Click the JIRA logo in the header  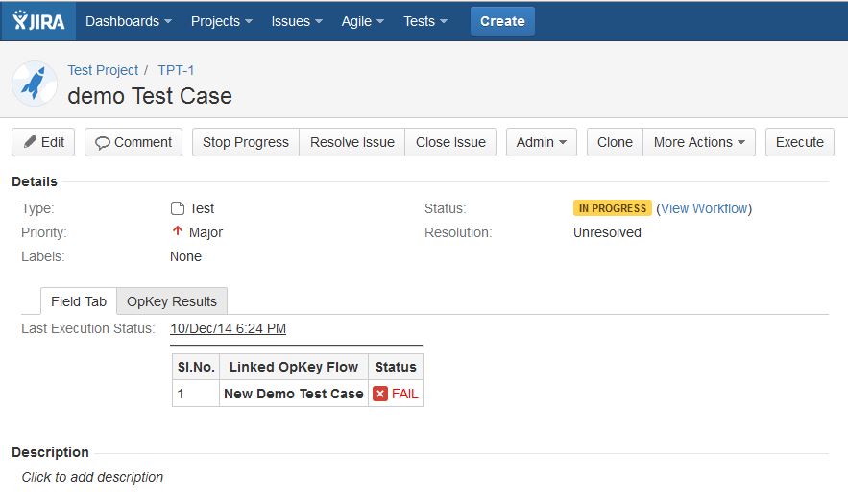click(x=38, y=21)
